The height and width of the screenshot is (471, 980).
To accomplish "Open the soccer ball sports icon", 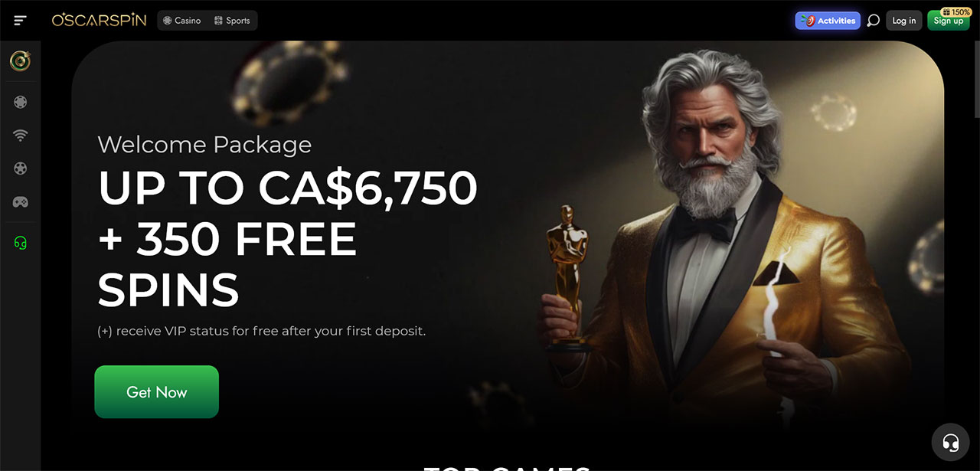I will click(x=21, y=168).
